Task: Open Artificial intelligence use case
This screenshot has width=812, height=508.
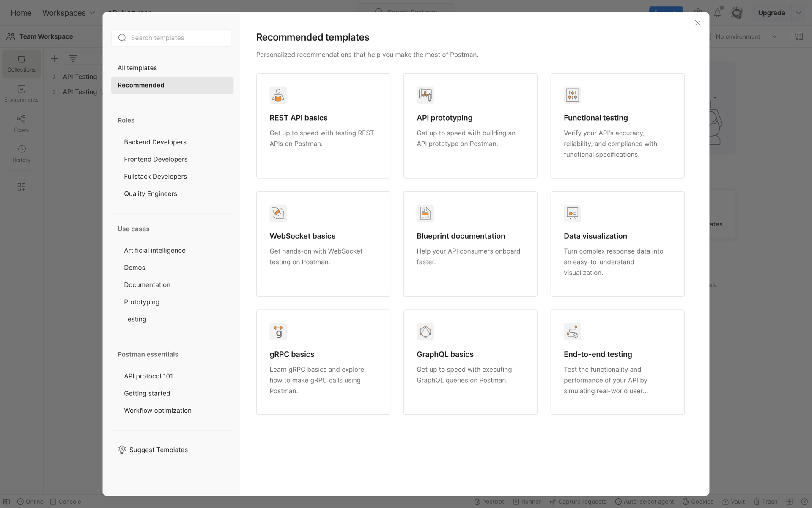Action: pyautogui.click(x=155, y=250)
